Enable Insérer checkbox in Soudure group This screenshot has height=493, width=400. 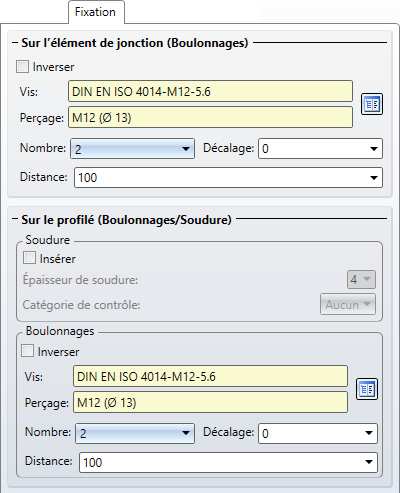(29, 258)
